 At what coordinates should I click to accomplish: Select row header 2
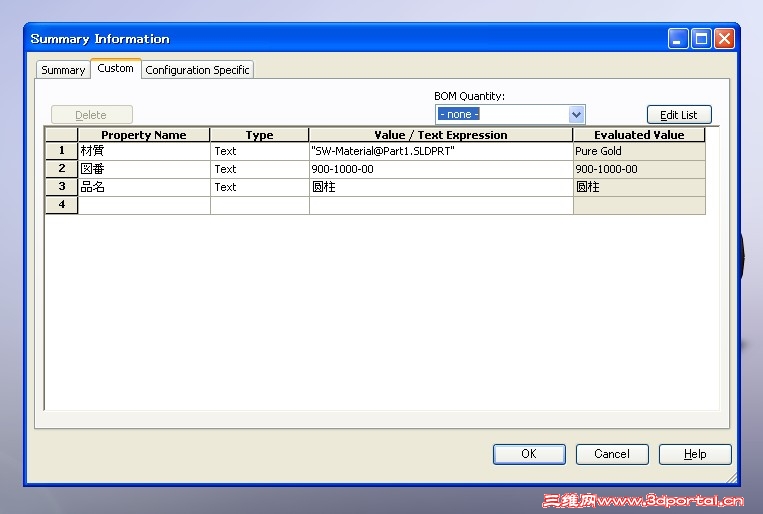(61, 169)
